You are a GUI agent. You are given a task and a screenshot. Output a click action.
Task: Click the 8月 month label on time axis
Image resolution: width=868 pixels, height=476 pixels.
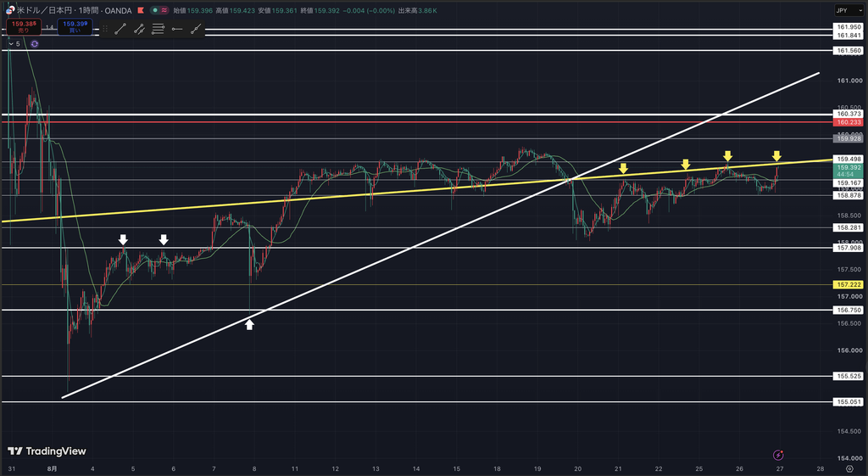tap(52, 469)
